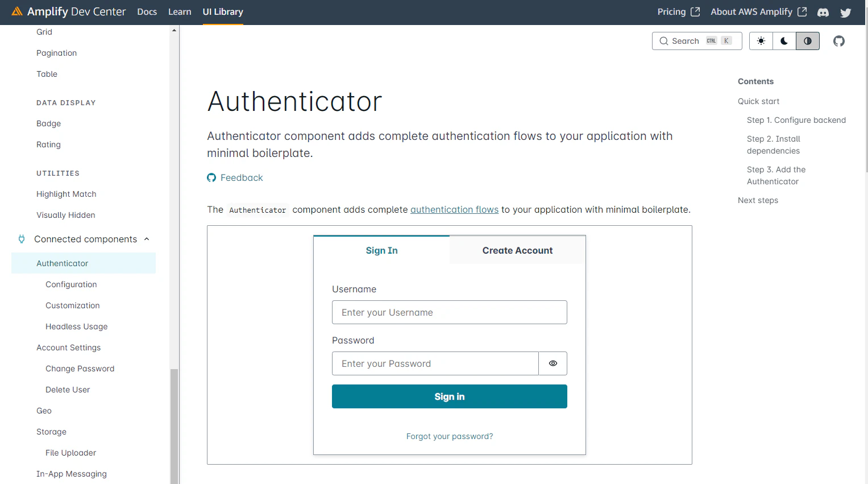This screenshot has width=868, height=484.
Task: Open Grid in the sidebar
Action: click(44, 32)
